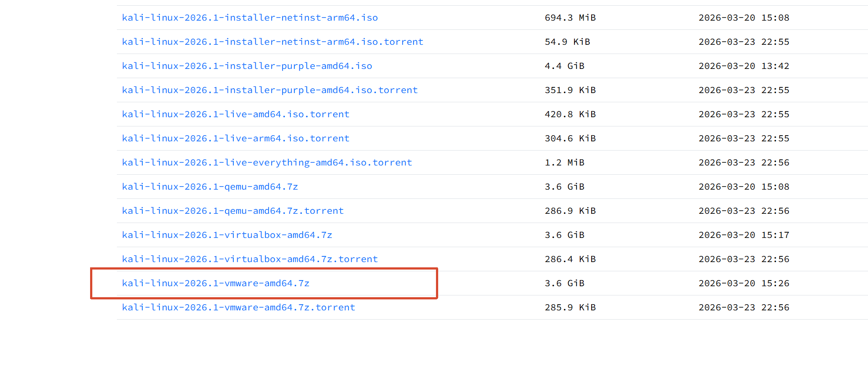Open kali-linux-2026.1-installer-netinst-arm64.iso link
868x367 pixels.
coord(250,18)
